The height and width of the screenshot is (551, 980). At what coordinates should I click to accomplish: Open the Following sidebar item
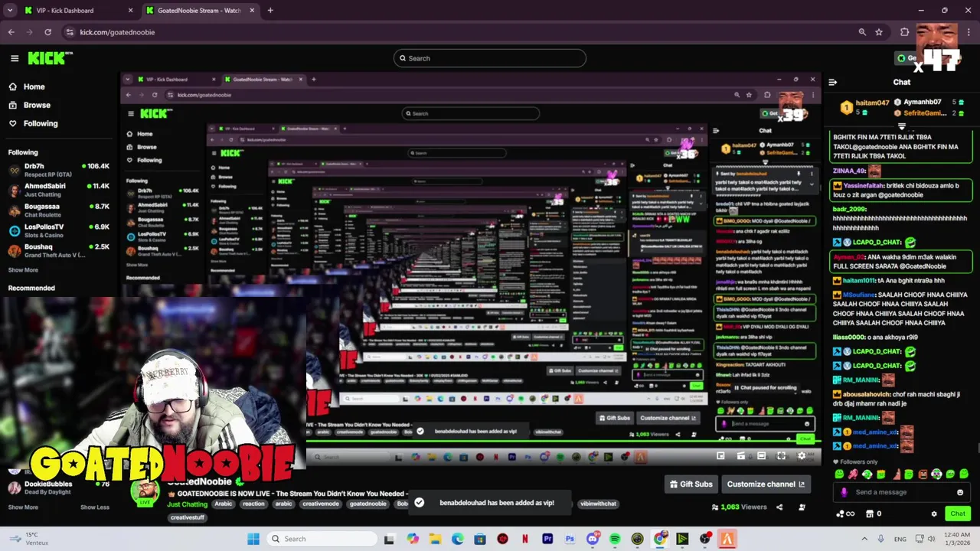point(40,123)
